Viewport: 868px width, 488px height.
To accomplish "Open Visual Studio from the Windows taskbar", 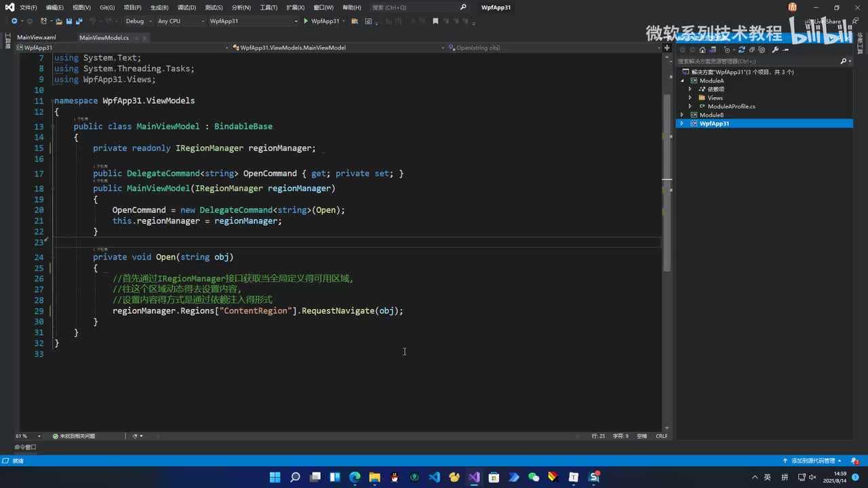I will [x=474, y=477].
